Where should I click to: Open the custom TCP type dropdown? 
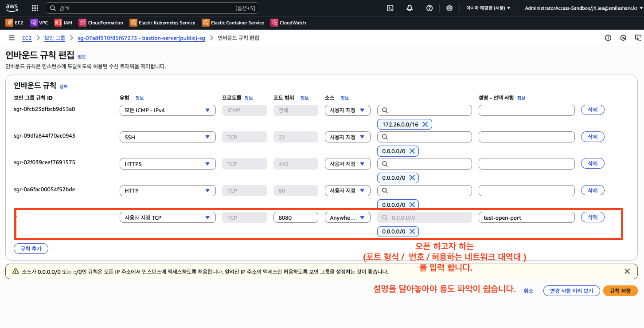click(168, 217)
